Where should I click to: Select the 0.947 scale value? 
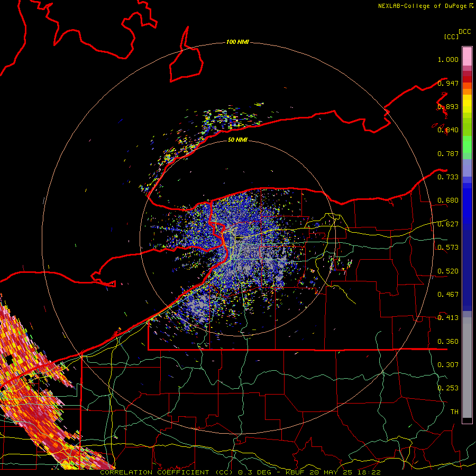coord(448,83)
